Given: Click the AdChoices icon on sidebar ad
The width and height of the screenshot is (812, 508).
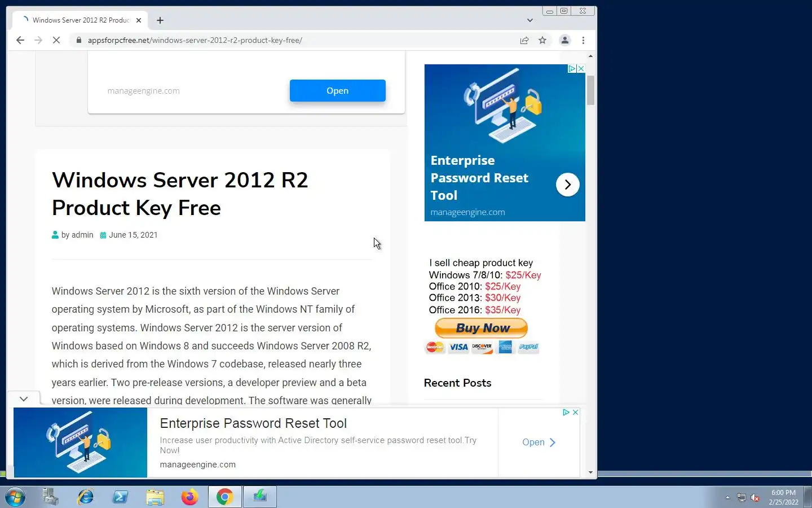Looking at the screenshot, I should (x=572, y=68).
